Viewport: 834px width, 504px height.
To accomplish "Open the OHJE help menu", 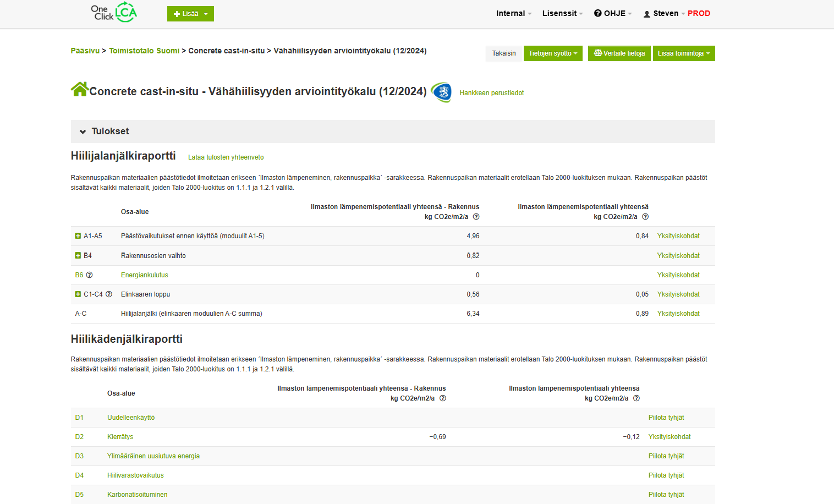I will coord(613,13).
